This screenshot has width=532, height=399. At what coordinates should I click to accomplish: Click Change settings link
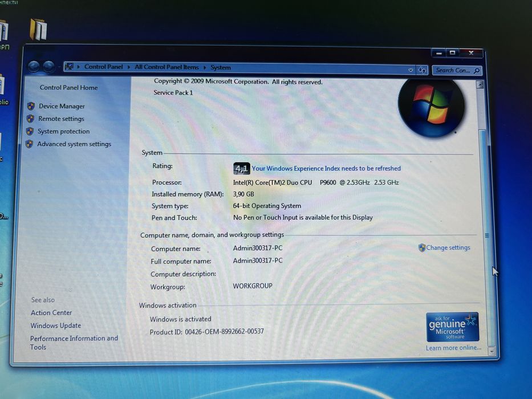coord(448,248)
